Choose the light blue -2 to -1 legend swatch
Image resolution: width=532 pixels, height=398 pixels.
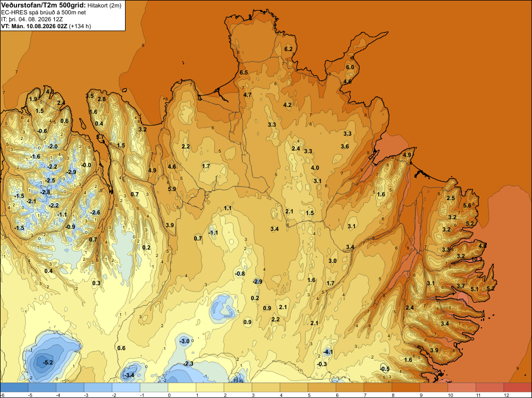tap(126, 387)
